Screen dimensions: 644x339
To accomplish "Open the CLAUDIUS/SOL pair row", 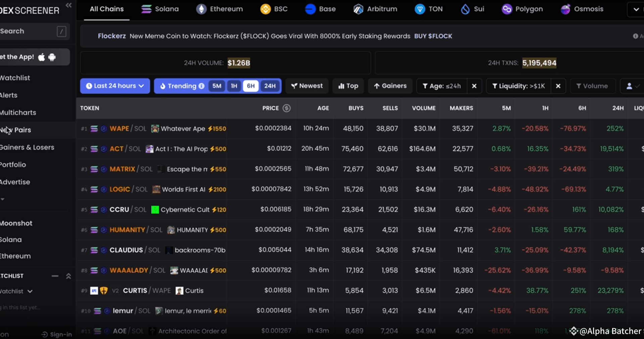I will click(360, 250).
